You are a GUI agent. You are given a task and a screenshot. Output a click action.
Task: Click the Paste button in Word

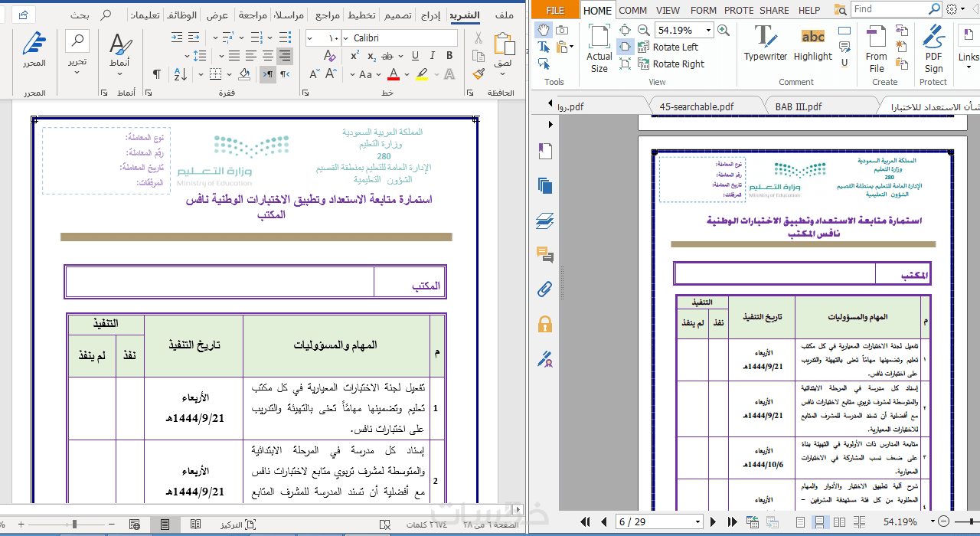(503, 50)
